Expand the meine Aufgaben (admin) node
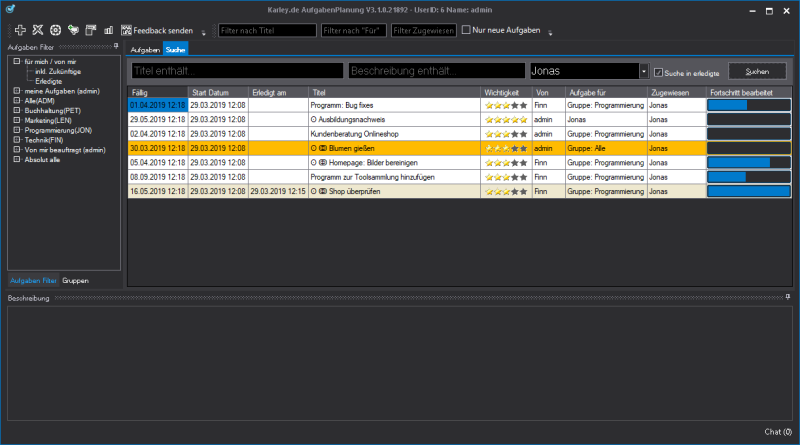Viewport: 800px width, 445px height. [x=17, y=91]
